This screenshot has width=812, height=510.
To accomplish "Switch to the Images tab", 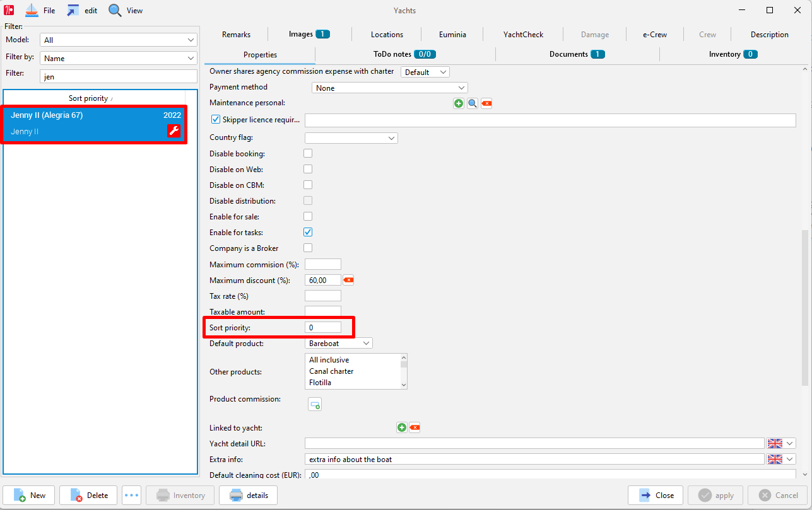I will coord(309,34).
